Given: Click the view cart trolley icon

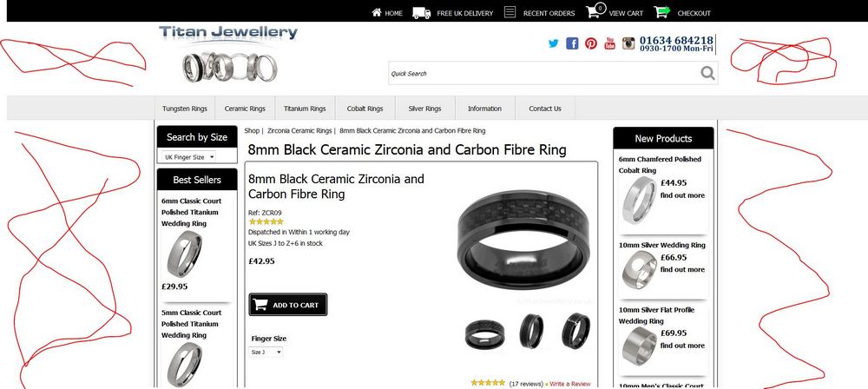Looking at the screenshot, I should 595,10.
